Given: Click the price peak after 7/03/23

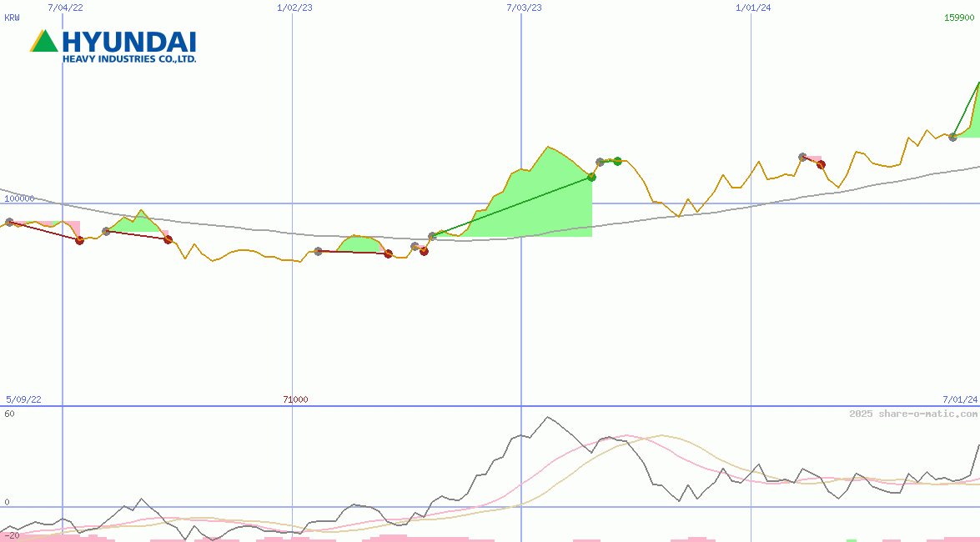Looking at the screenshot, I should (548, 147).
